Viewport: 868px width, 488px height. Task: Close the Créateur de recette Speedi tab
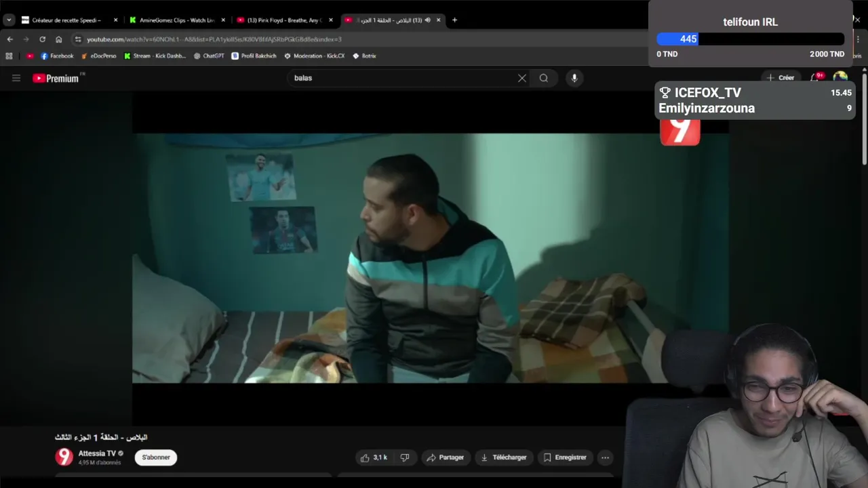[115, 20]
